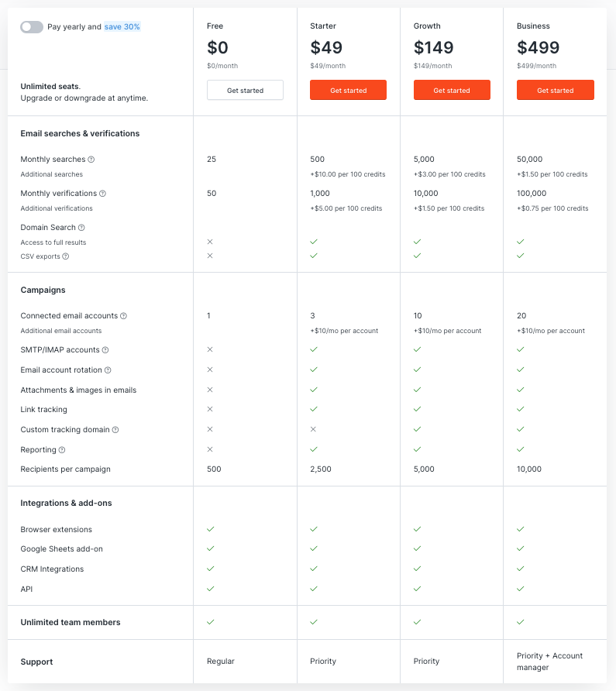
Task: Open the Domain Search help tooltip icon
Action: [x=81, y=228]
